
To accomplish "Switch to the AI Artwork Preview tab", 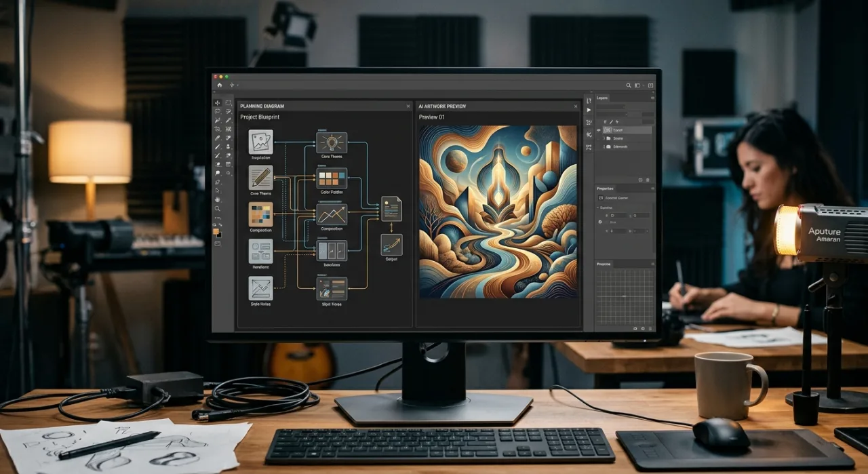I will click(442, 106).
